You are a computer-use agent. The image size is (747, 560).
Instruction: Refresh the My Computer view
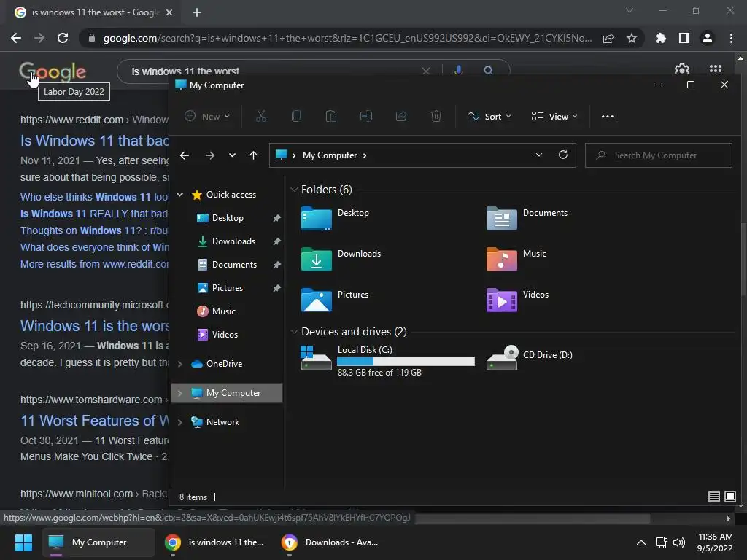coord(562,155)
